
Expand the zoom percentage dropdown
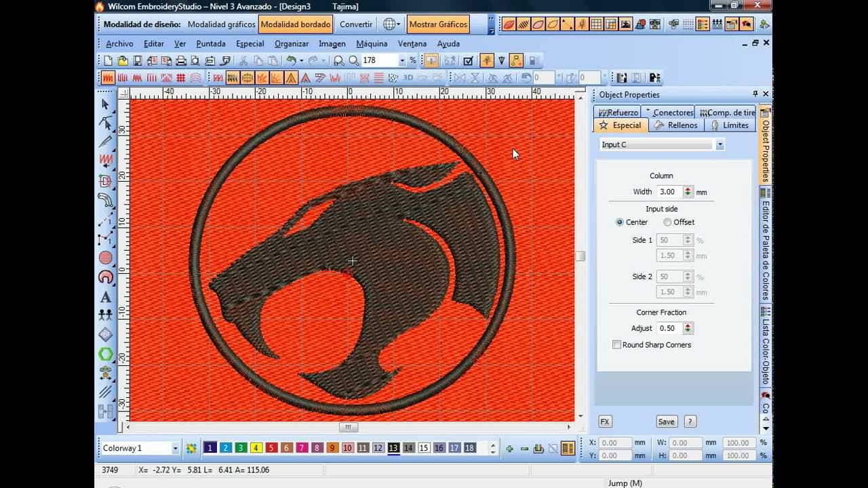401,60
